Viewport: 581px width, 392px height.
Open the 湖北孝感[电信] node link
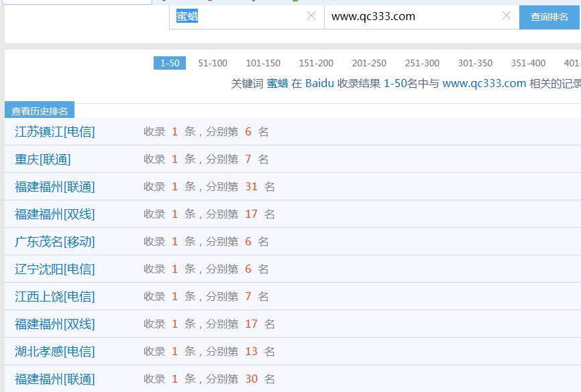click(55, 352)
